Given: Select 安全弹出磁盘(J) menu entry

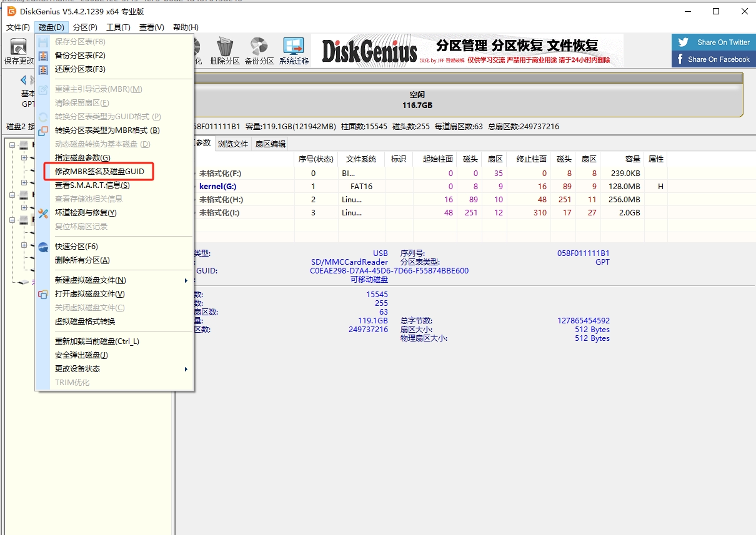Looking at the screenshot, I should pyautogui.click(x=114, y=355).
